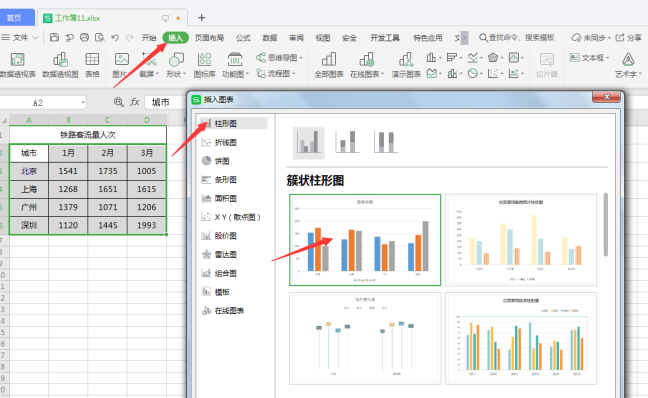Click the 艺术字 word art icon
The height and width of the screenshot is (398, 648).
628,65
